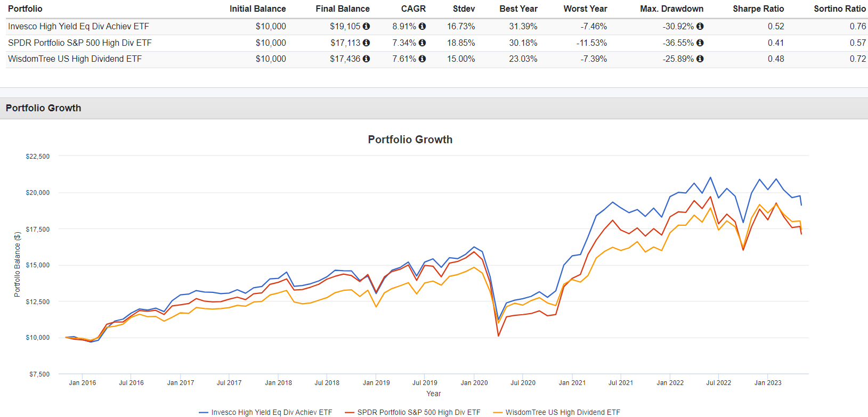Click the $22,500 y-axis label
The width and height of the screenshot is (868, 417).
38,157
